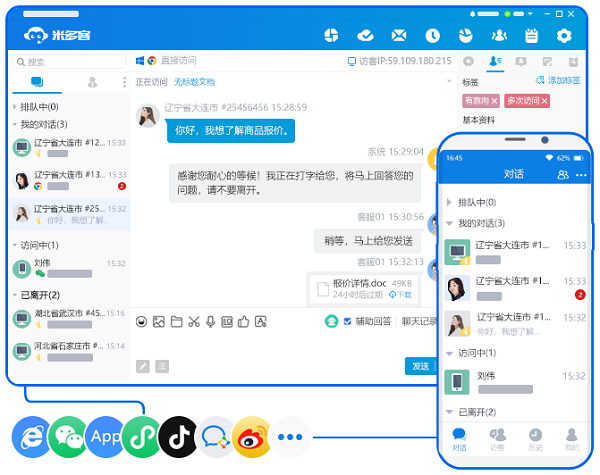Open the 刘伟 conversation in phone view

click(515, 382)
